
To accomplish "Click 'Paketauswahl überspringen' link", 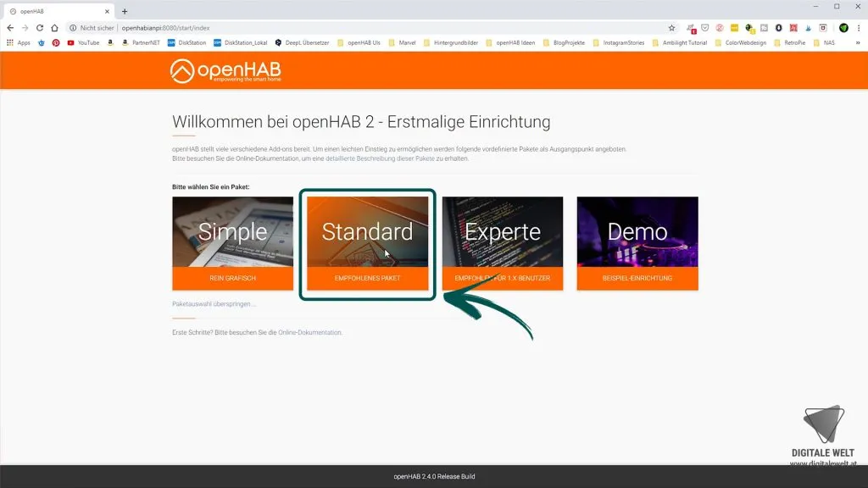I will click(214, 304).
